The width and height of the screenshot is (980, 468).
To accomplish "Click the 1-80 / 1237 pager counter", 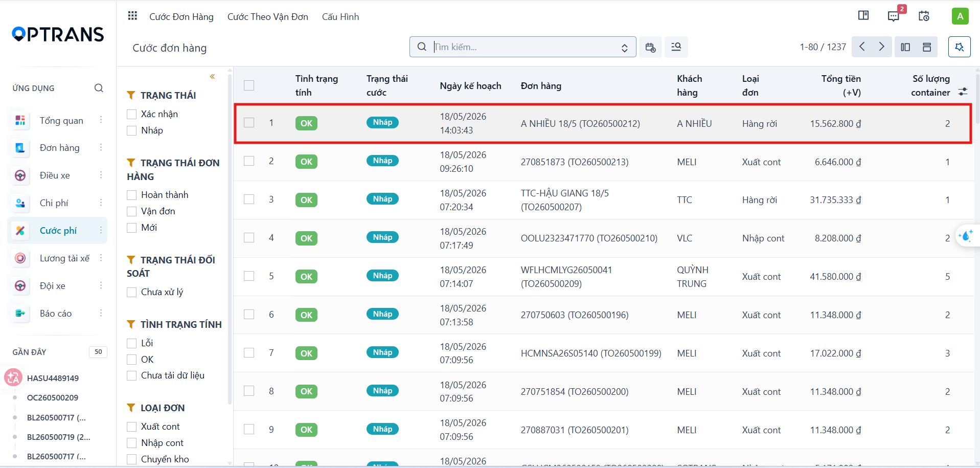I will (823, 47).
